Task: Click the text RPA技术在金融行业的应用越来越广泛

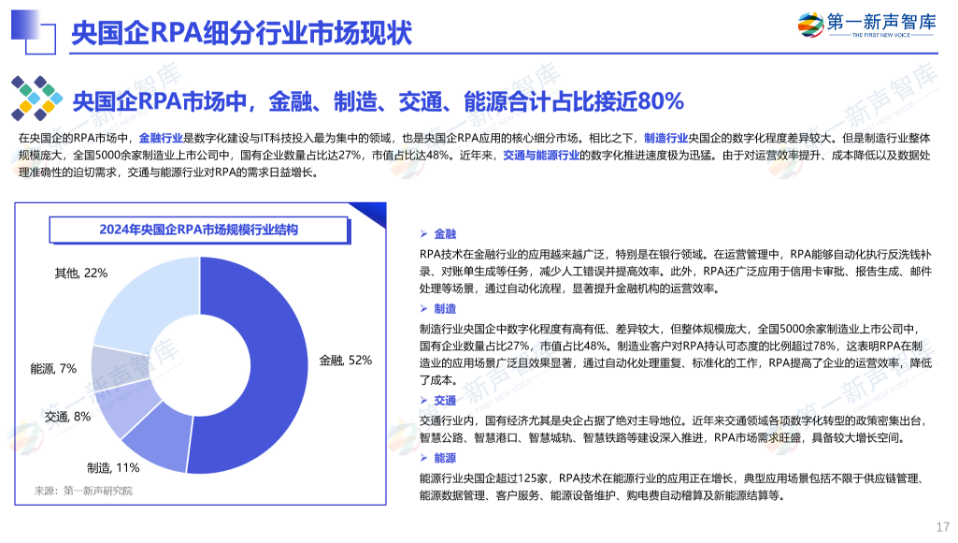Action: click(x=512, y=254)
